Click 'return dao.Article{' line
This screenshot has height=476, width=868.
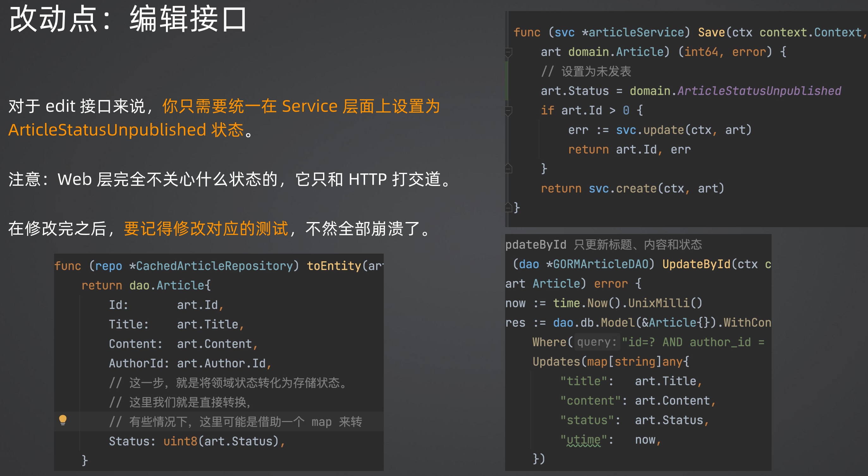(x=146, y=286)
